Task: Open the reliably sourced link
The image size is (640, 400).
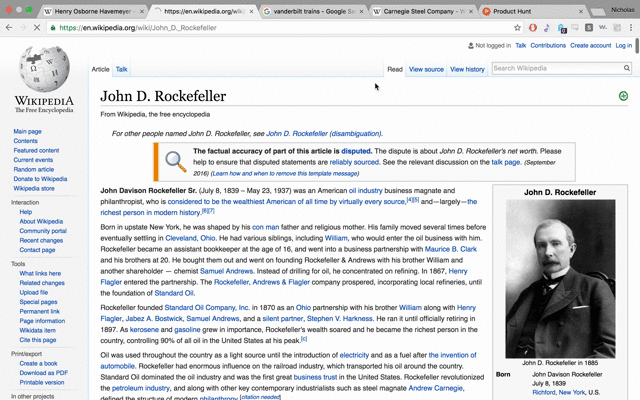Action: (x=354, y=162)
